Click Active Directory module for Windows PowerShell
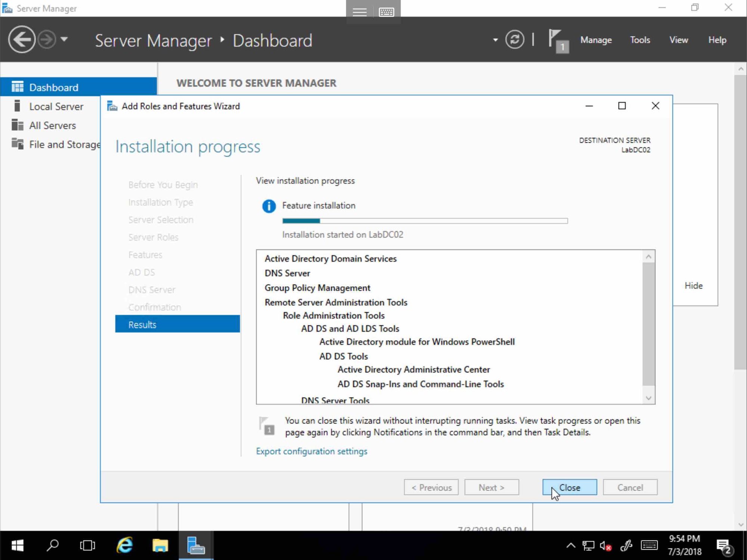Image resolution: width=747 pixels, height=560 pixels. pos(417,342)
